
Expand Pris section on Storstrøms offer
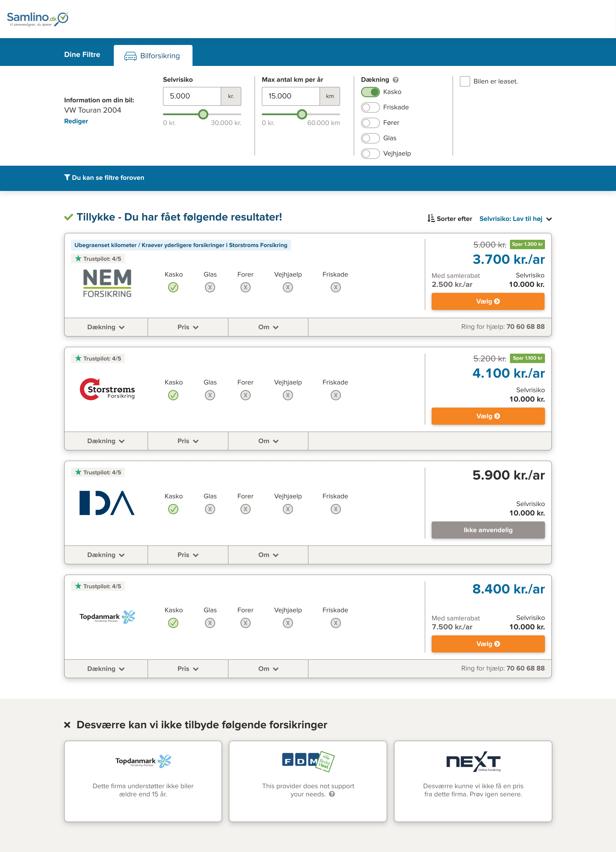tap(188, 441)
